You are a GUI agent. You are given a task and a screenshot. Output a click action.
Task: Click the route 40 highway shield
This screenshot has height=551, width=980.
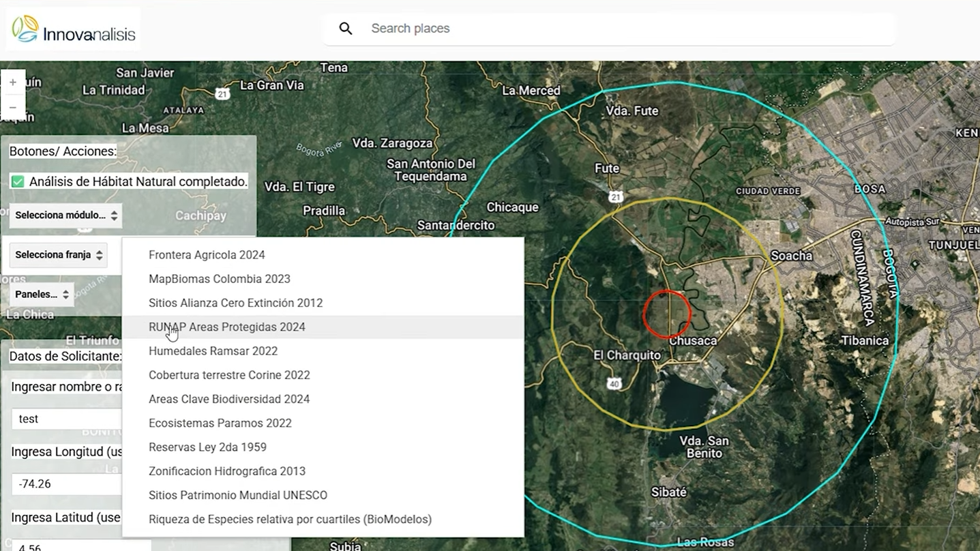click(614, 384)
